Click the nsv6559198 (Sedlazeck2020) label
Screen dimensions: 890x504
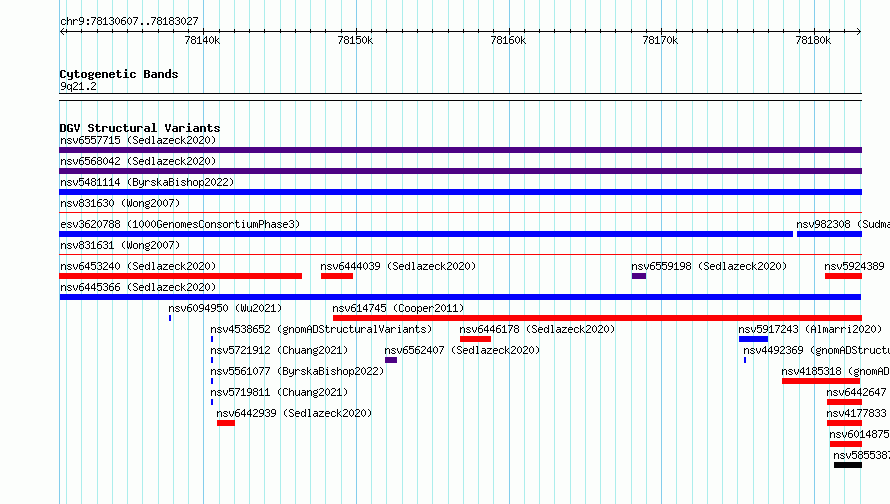point(709,266)
